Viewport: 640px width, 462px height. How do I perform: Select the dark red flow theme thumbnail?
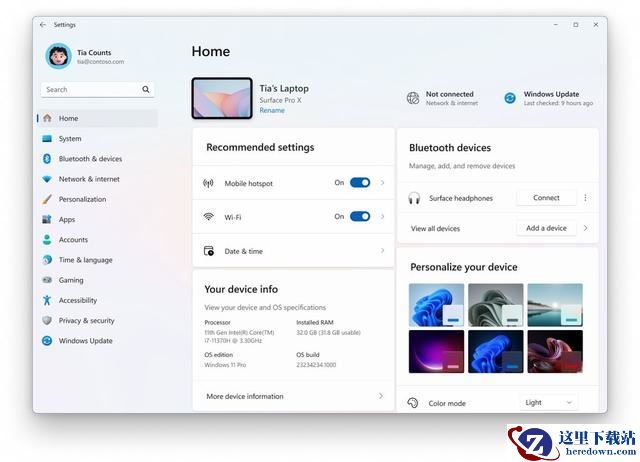(555, 351)
